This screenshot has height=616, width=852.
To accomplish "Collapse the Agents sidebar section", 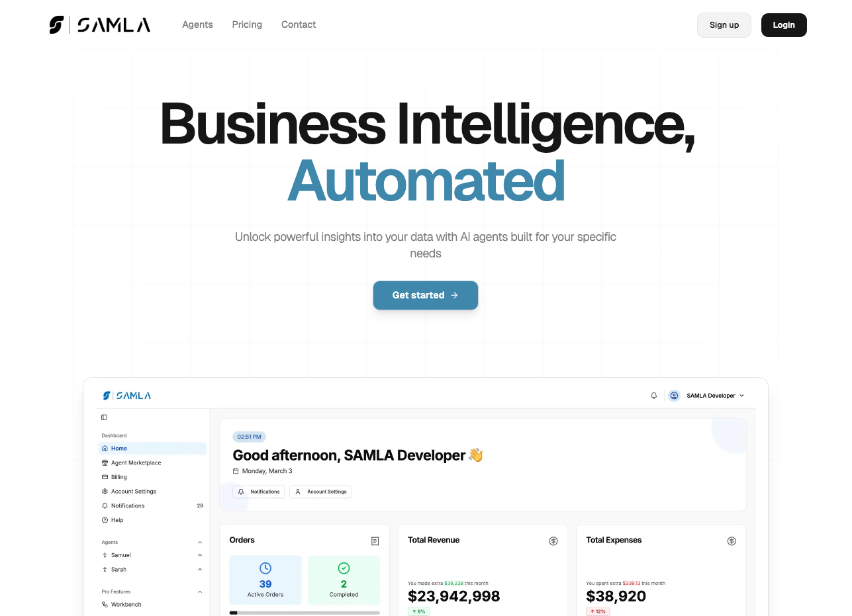I will (x=200, y=543).
